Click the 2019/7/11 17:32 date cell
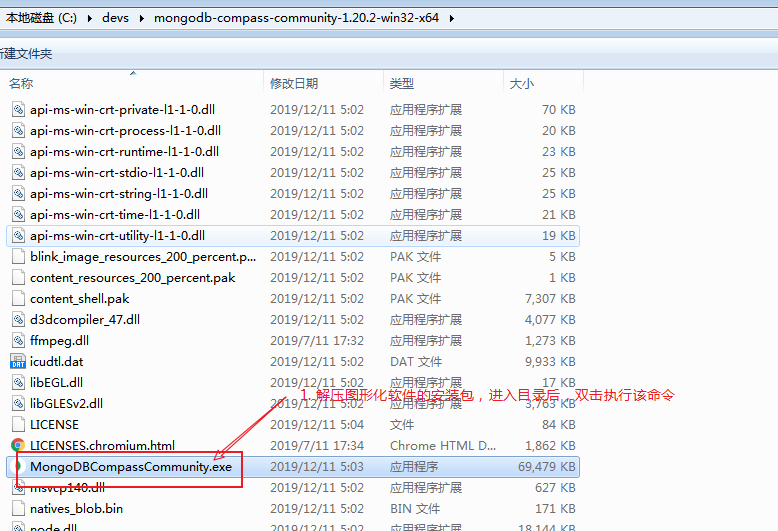 point(317,340)
